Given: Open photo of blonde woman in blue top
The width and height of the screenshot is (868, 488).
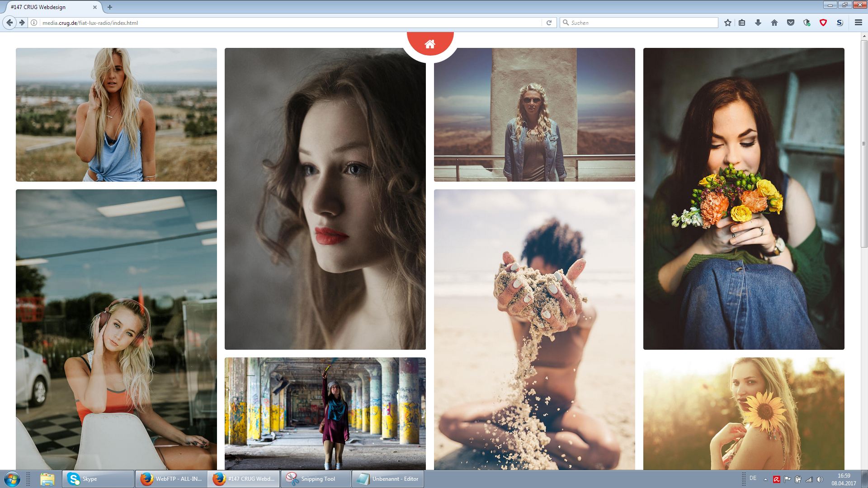Looking at the screenshot, I should (x=116, y=115).
